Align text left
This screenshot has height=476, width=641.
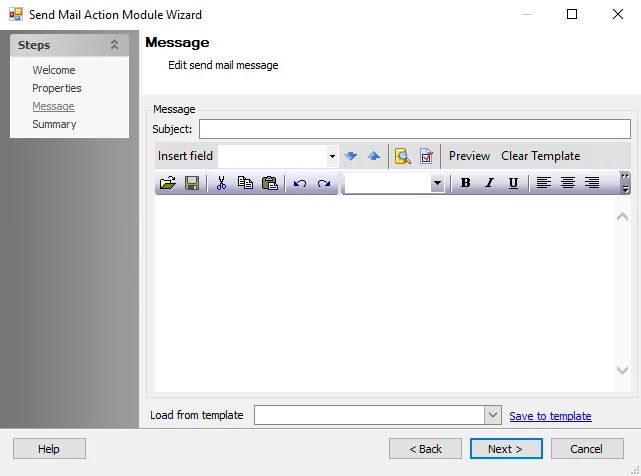click(x=544, y=182)
